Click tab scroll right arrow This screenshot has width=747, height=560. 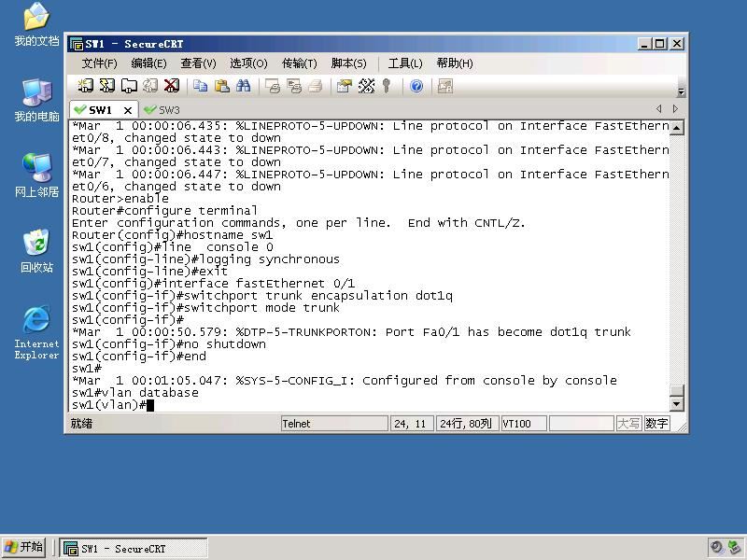click(x=675, y=109)
